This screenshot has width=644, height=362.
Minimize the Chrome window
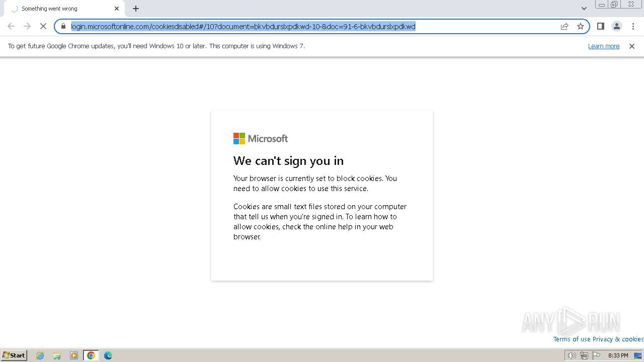pos(602,5)
